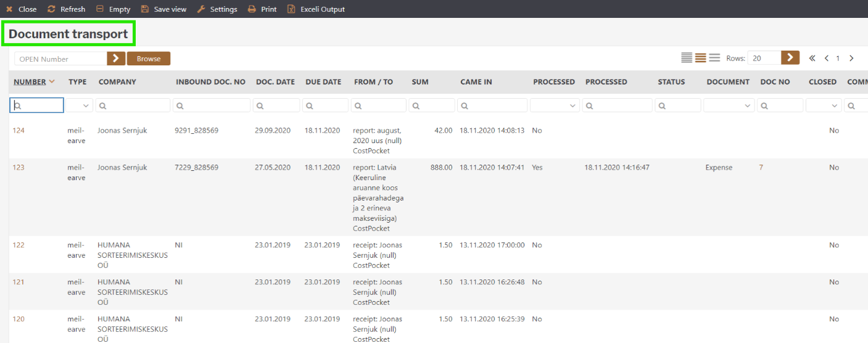Click Save view in the toolbar

pyautogui.click(x=163, y=9)
